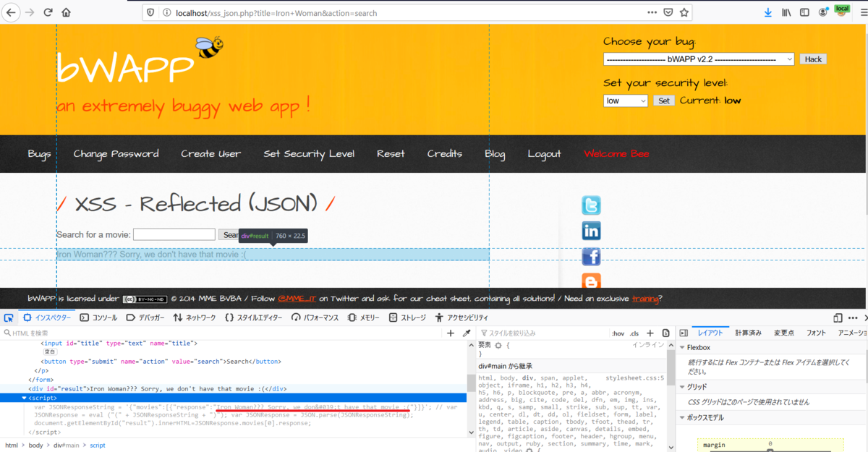This screenshot has width=868, height=452.
Task: Toggle the browser sidebar icon
Action: pos(804,12)
